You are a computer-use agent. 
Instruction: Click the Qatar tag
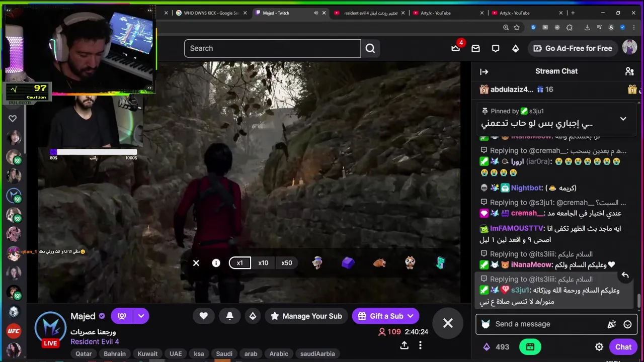[x=84, y=353]
